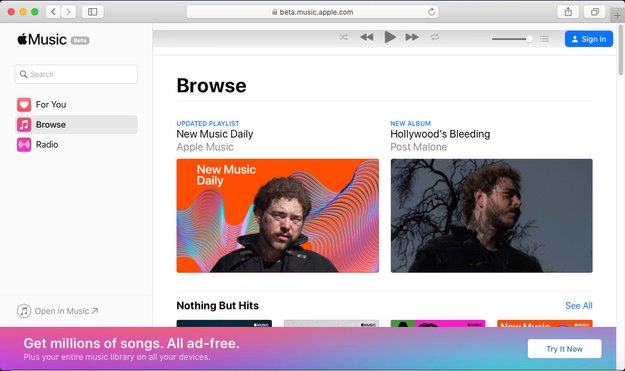Click the beta.music.apple.com address bar

[x=312, y=12]
